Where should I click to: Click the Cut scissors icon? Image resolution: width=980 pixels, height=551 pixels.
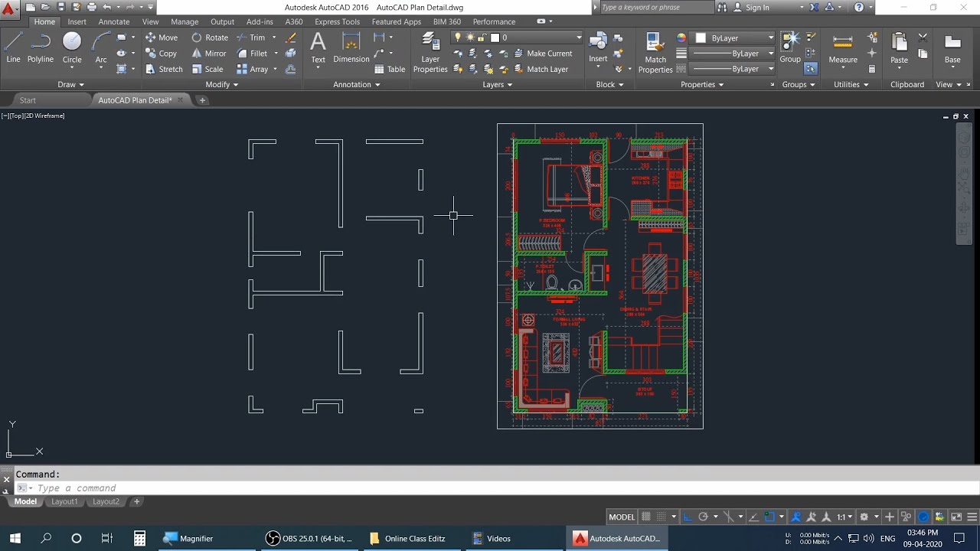click(923, 37)
